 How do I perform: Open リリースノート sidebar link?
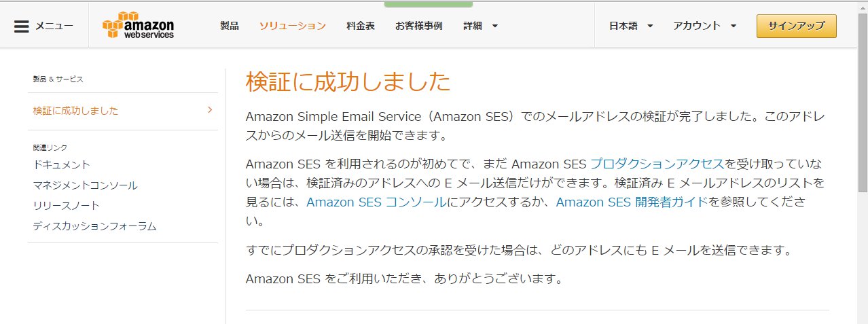pos(67,205)
